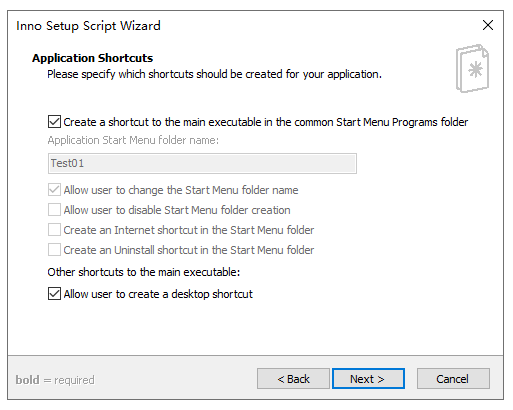Image resolution: width=513 pixels, height=410 pixels.
Task: Cancel the script wizard
Action: [x=453, y=379]
